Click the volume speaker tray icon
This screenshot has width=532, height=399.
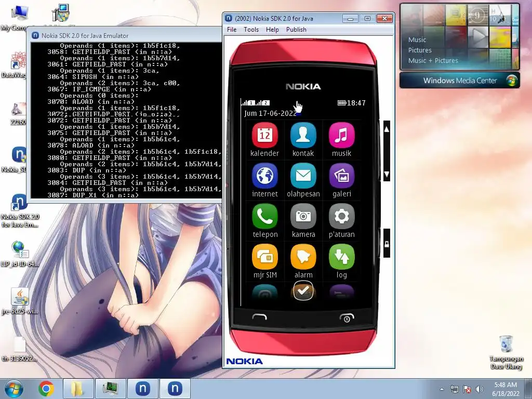(480, 389)
